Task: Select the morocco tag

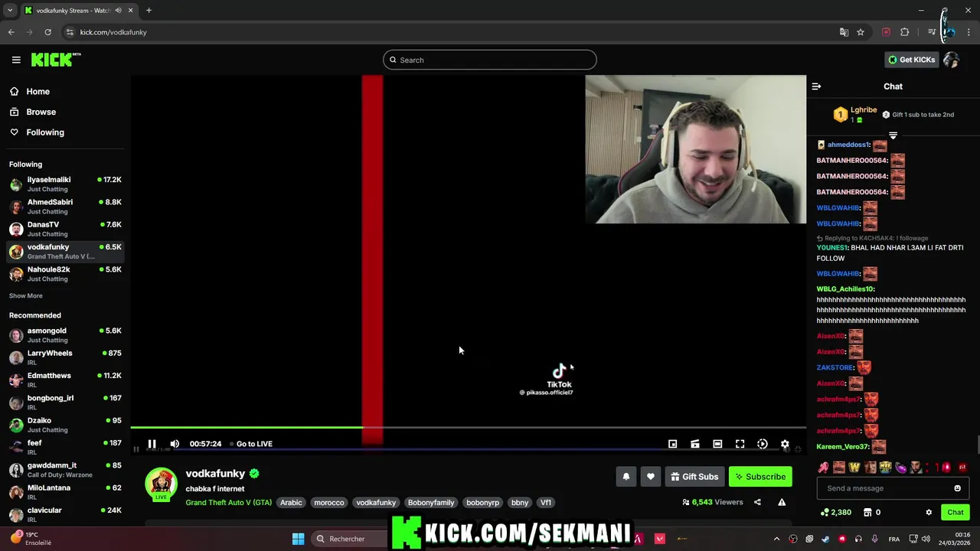Action: click(x=329, y=503)
